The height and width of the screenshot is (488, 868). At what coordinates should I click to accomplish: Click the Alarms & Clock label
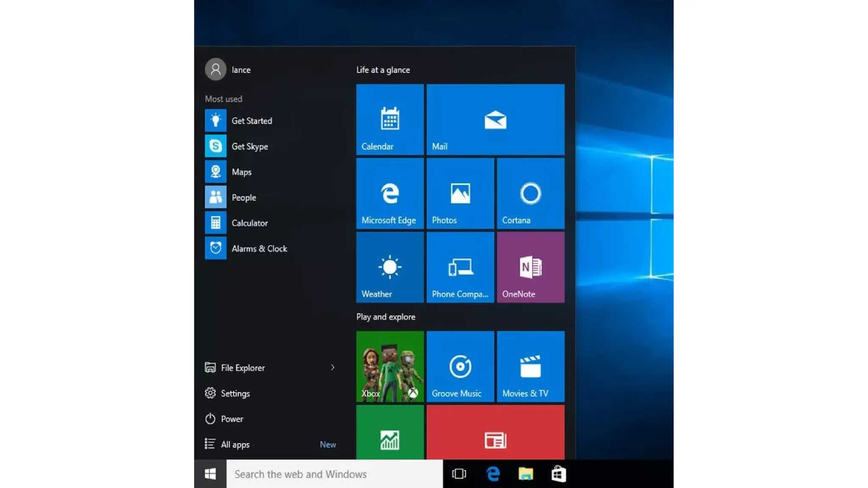click(x=259, y=249)
